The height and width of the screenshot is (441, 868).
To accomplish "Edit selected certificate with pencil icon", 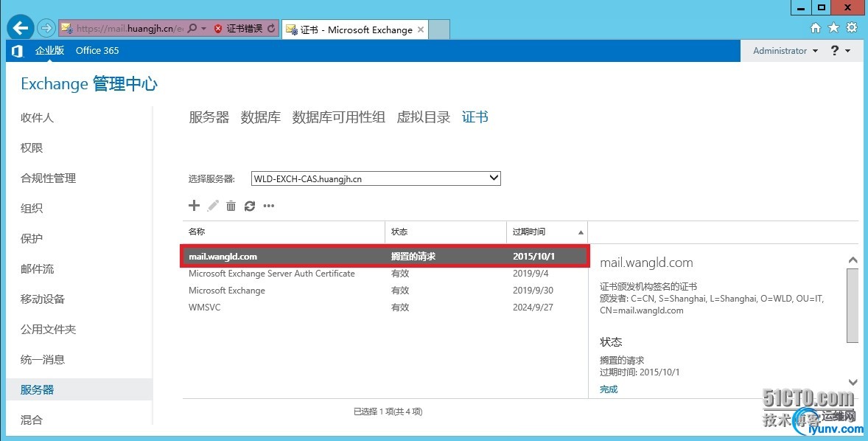I will [213, 206].
